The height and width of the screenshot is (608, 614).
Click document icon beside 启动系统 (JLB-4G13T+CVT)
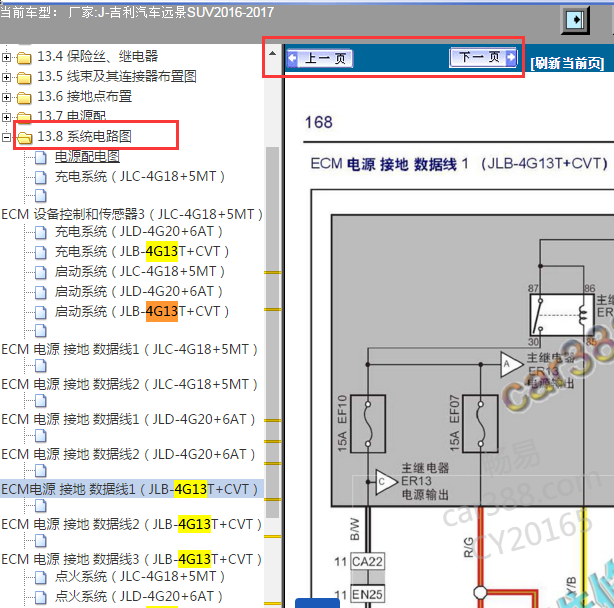click(40, 312)
